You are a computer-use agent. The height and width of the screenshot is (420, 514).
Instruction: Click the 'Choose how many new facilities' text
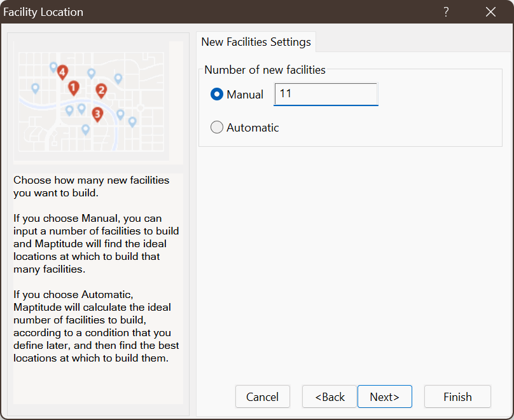91,186
